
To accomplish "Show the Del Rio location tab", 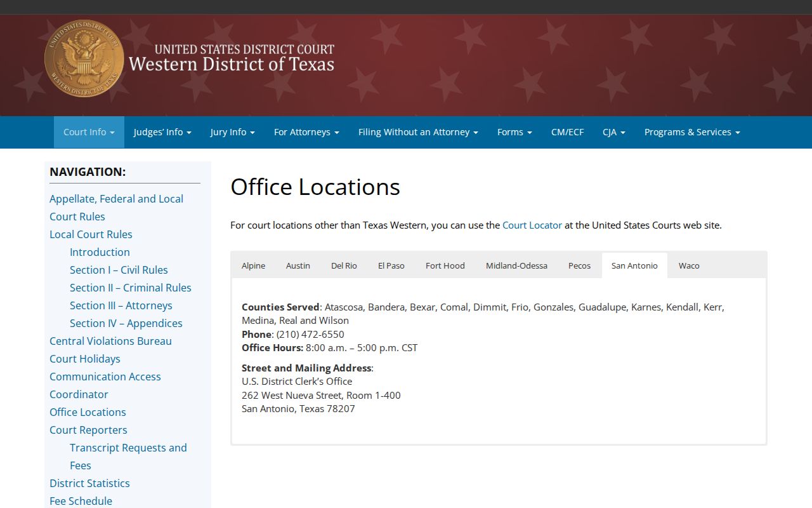I will coord(344,265).
